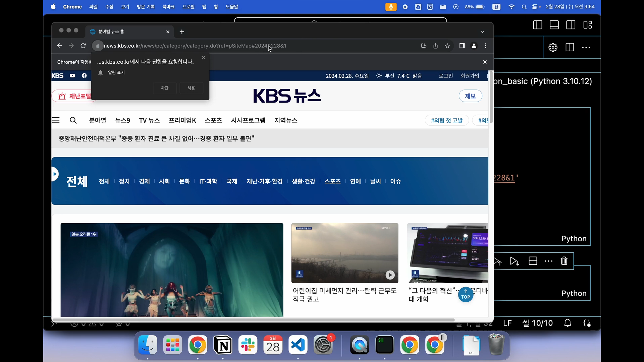Expand Chrome tab search chevron

[x=483, y=32]
